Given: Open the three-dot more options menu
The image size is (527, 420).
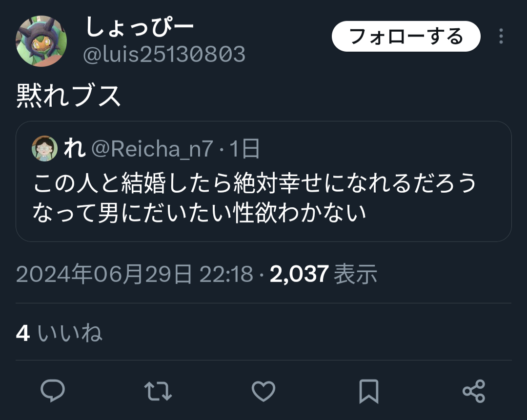Looking at the screenshot, I should (501, 36).
